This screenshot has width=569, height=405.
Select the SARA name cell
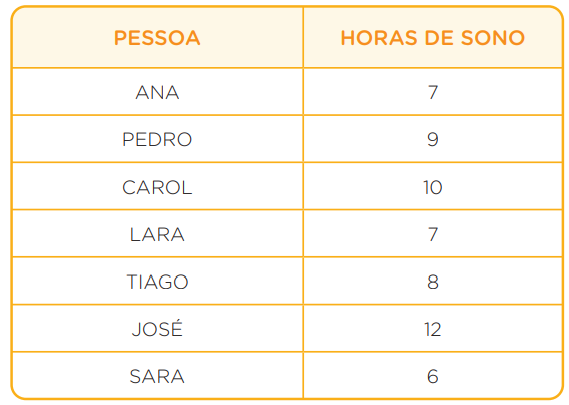tap(157, 376)
